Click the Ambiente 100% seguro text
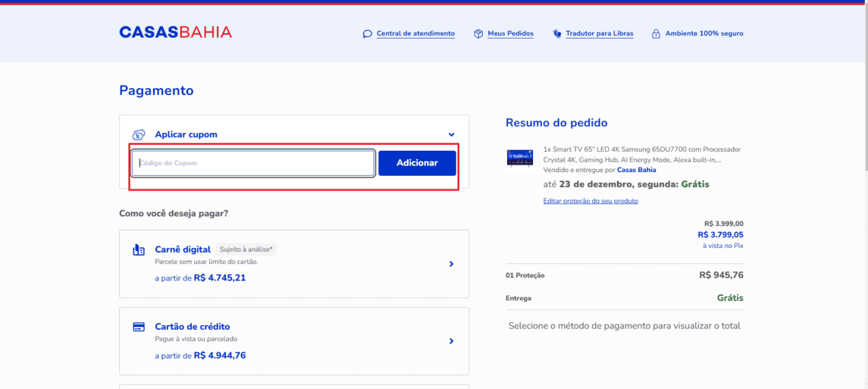Viewport: 868px width, 389px height. pos(704,34)
